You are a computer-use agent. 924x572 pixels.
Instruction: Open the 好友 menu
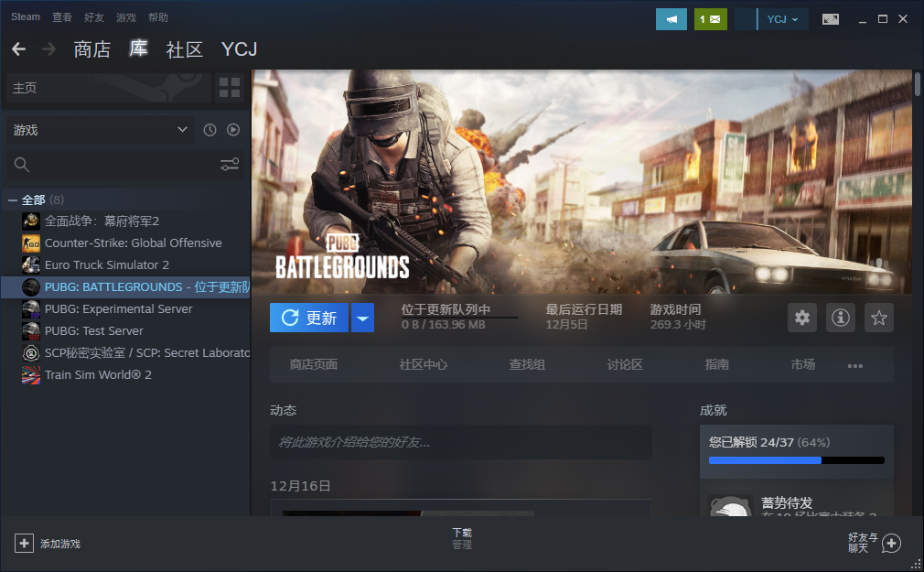pos(94,17)
